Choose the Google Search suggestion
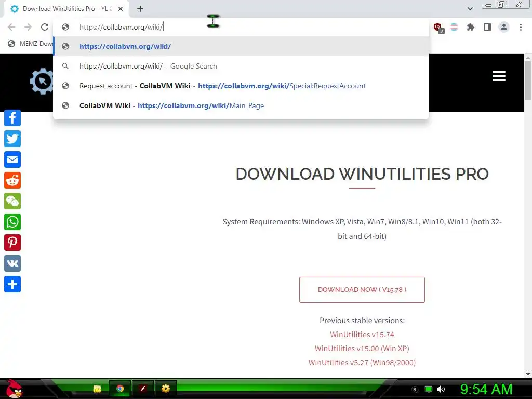 coord(241,66)
